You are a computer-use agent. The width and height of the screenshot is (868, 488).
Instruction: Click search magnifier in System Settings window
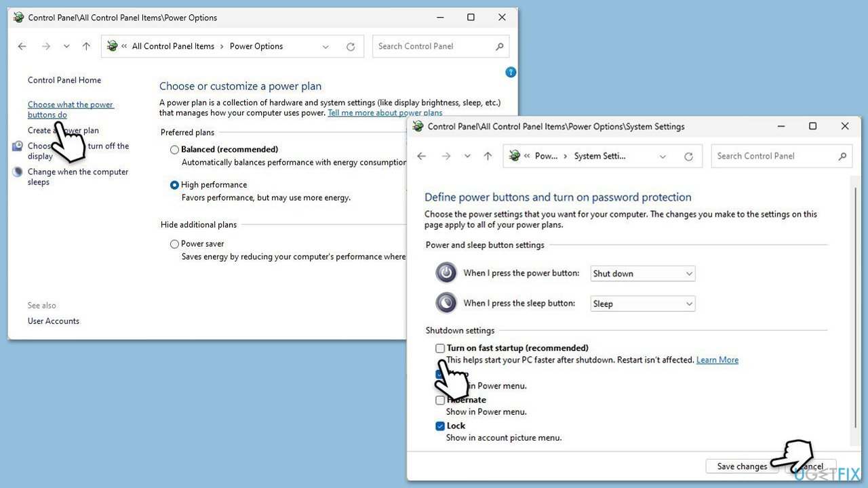tap(842, 156)
